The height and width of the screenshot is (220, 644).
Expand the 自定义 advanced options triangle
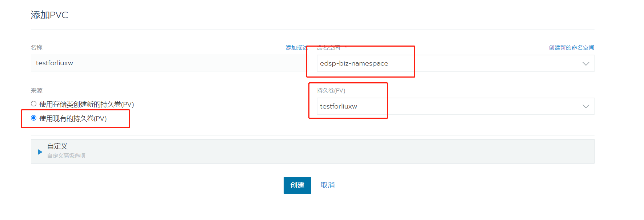(x=40, y=152)
